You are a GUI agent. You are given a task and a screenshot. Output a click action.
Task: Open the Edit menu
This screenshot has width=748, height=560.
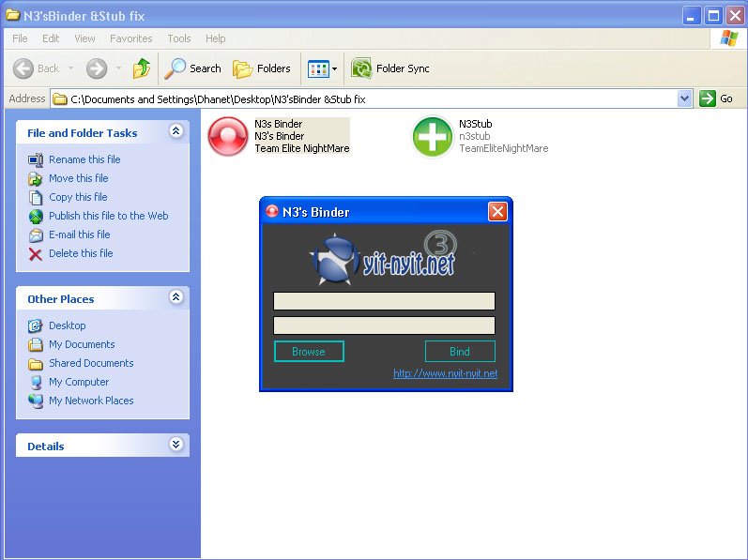point(51,38)
